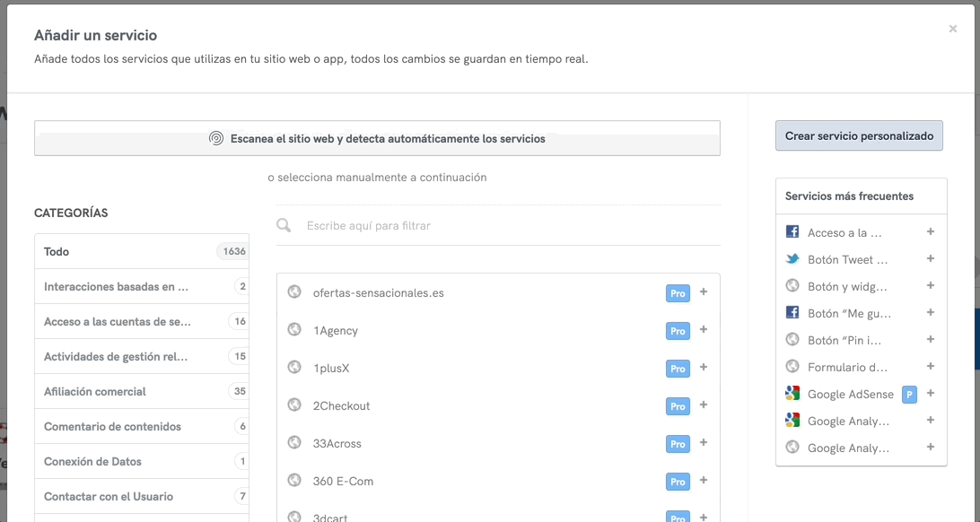The height and width of the screenshot is (522, 980).
Task: Select the "360 E-Com" service entry
Action: point(343,481)
